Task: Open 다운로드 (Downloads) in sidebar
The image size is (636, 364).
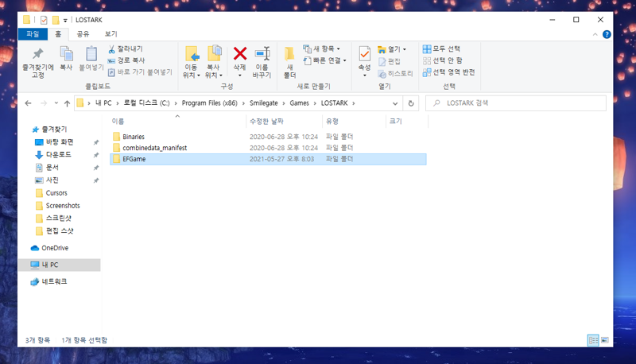Action: pyautogui.click(x=58, y=154)
